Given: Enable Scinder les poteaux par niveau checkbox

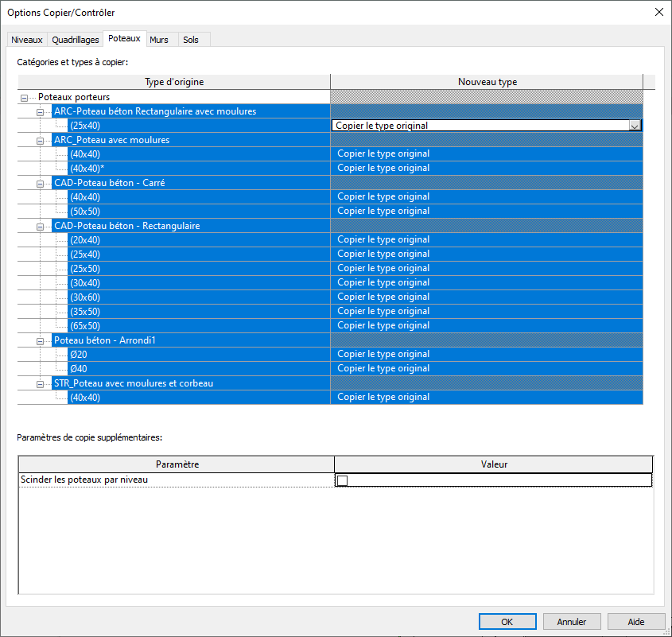Looking at the screenshot, I should (342, 480).
